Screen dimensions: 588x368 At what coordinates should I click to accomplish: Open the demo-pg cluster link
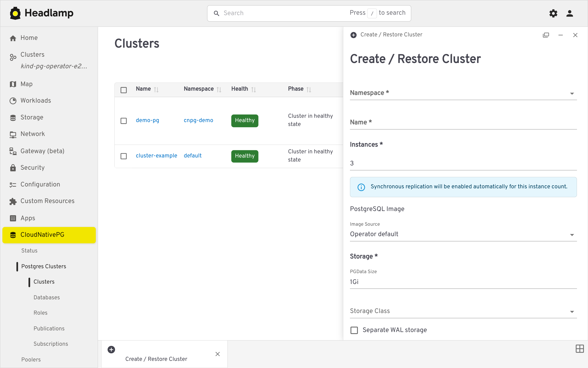click(147, 120)
